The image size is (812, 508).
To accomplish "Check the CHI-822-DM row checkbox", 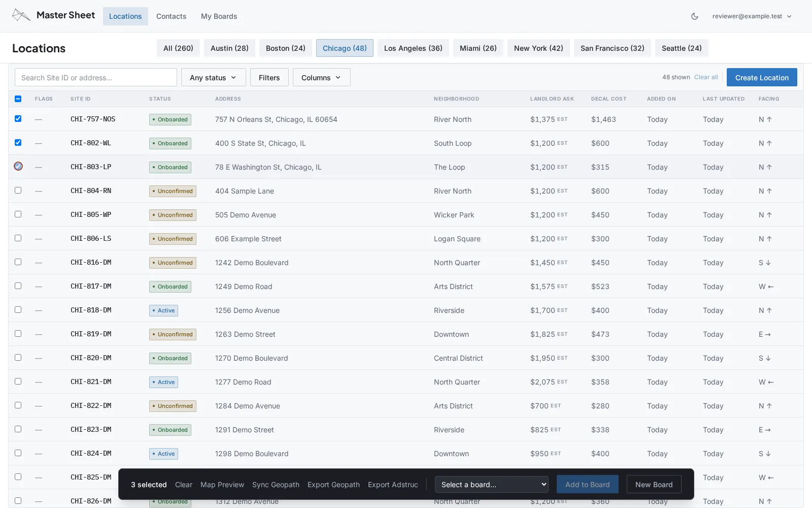I will click(x=18, y=405).
